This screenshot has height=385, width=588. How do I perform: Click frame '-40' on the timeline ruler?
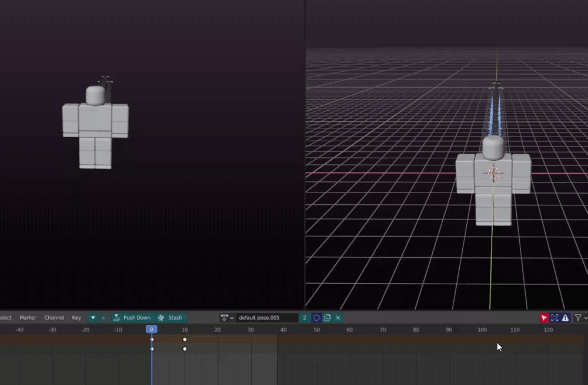19,330
